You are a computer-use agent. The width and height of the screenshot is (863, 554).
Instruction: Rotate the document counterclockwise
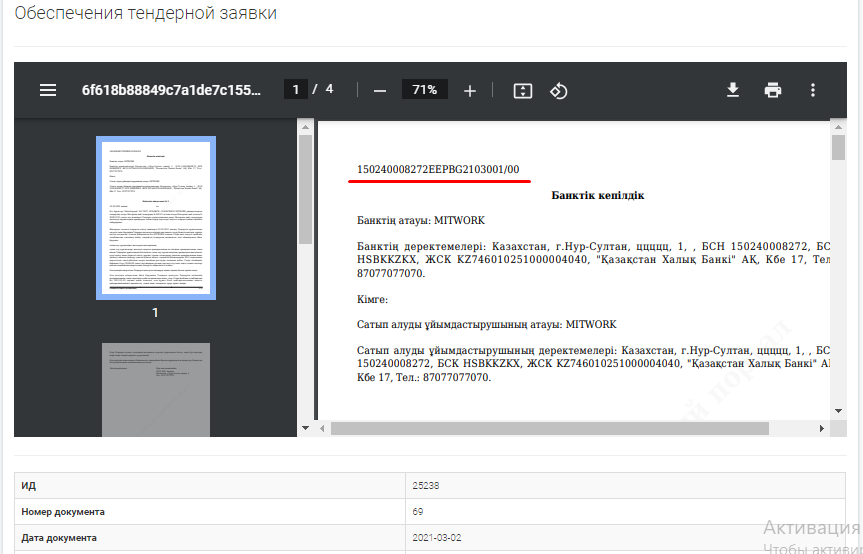click(x=559, y=90)
